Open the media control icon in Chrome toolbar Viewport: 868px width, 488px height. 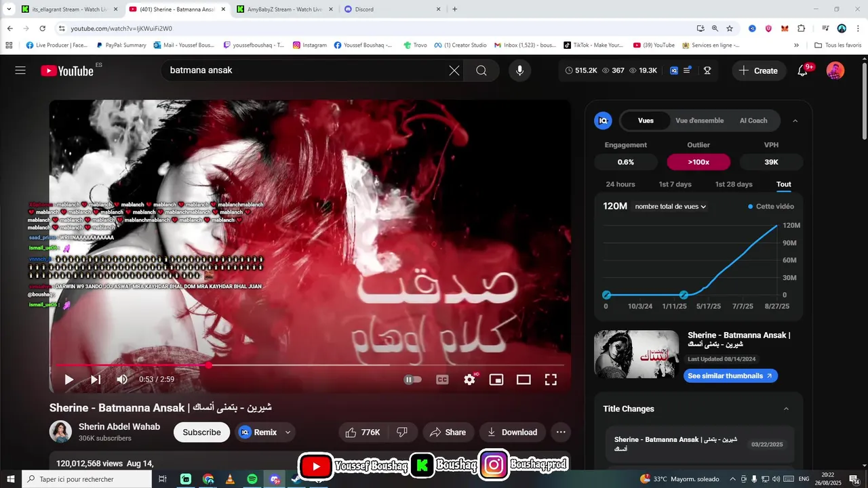click(x=825, y=28)
